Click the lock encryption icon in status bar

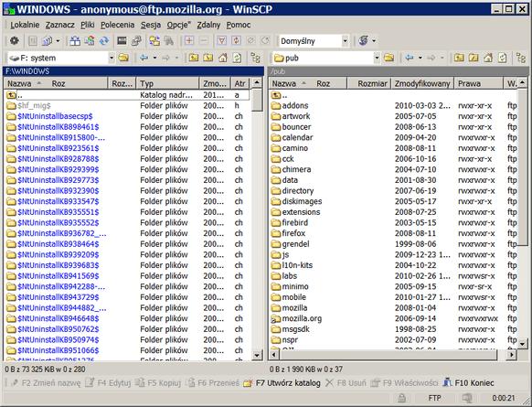tap(401, 398)
